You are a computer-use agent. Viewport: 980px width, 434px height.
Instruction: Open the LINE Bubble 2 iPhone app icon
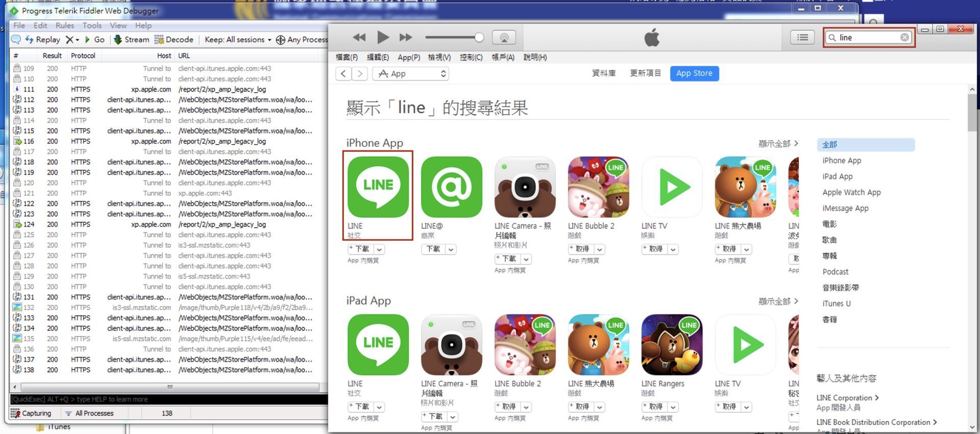598,187
